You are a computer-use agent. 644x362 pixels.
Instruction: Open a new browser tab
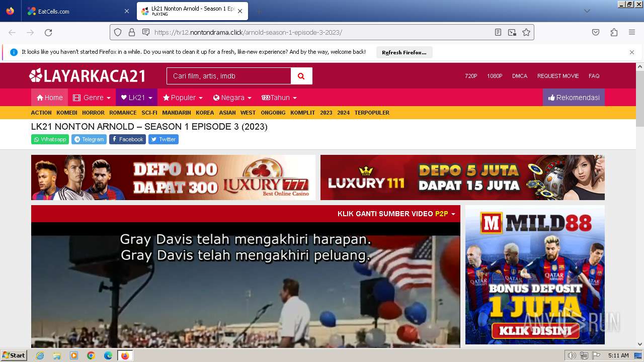click(259, 11)
